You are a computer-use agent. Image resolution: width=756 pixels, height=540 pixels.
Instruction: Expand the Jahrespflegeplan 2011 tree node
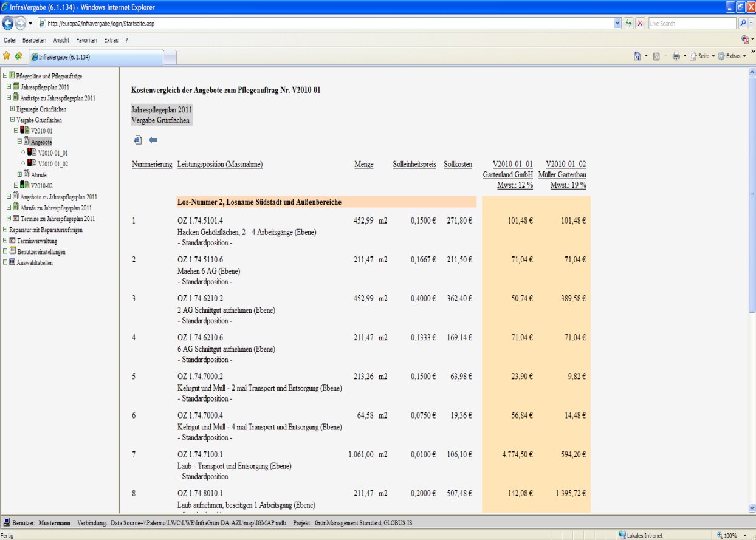(x=9, y=87)
